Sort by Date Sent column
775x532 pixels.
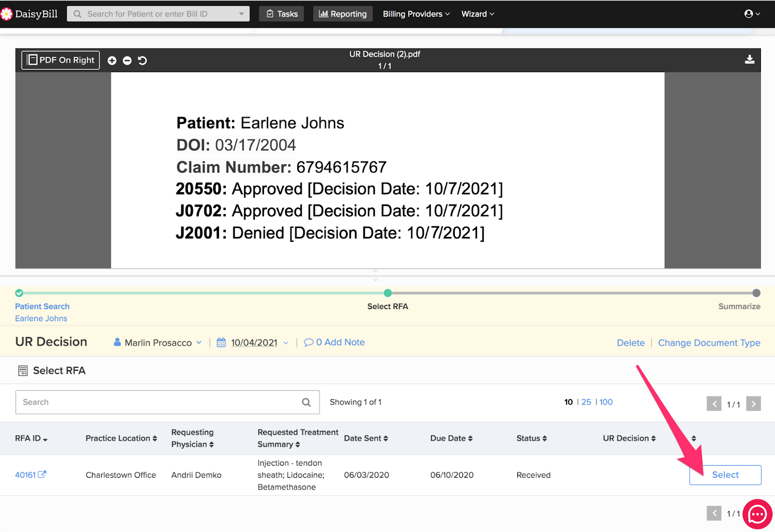(366, 438)
